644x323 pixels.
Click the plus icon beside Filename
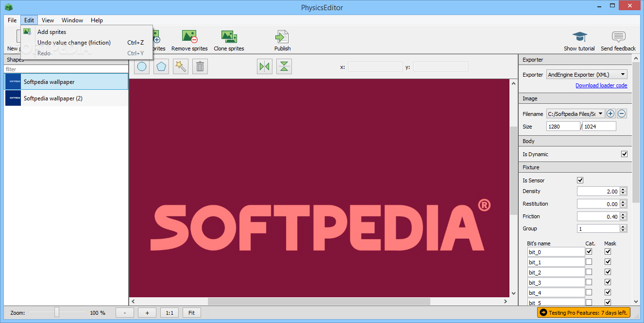click(610, 114)
